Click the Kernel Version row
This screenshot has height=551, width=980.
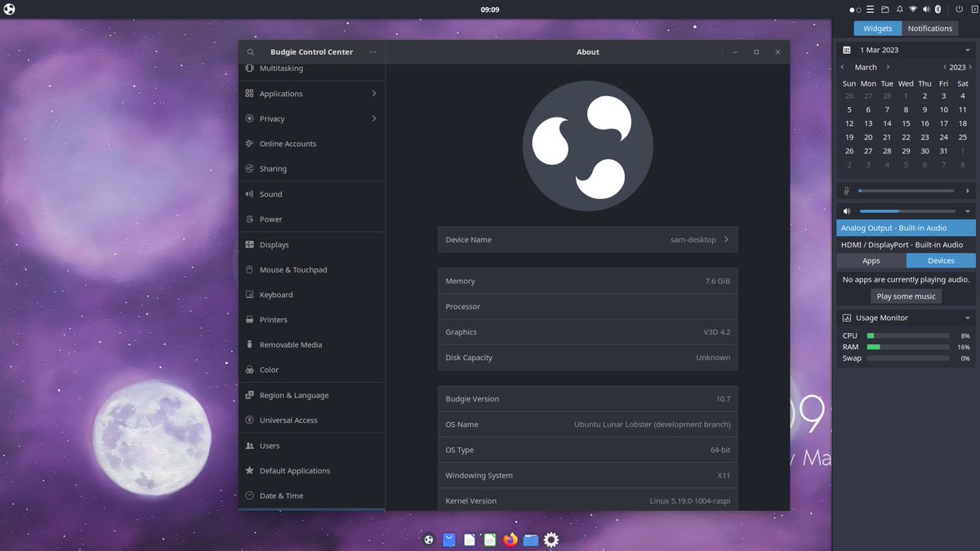pos(587,501)
